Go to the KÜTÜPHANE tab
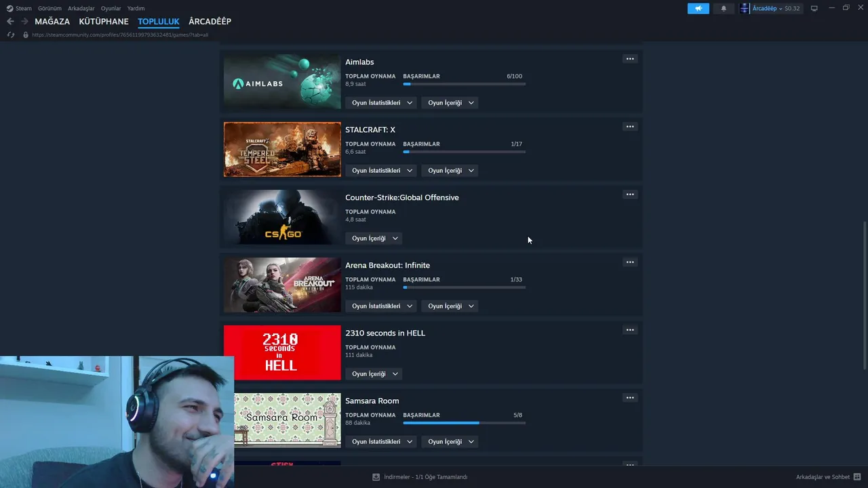 (104, 22)
